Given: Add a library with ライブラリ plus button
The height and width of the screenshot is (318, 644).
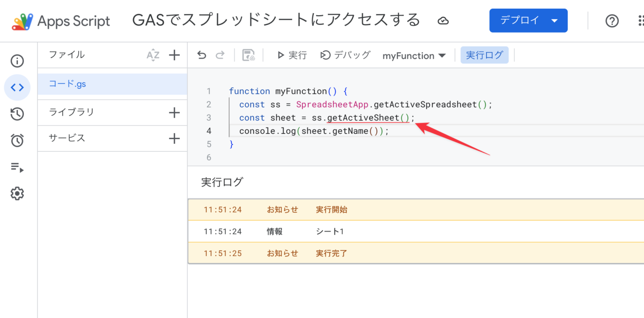Looking at the screenshot, I should tap(174, 112).
